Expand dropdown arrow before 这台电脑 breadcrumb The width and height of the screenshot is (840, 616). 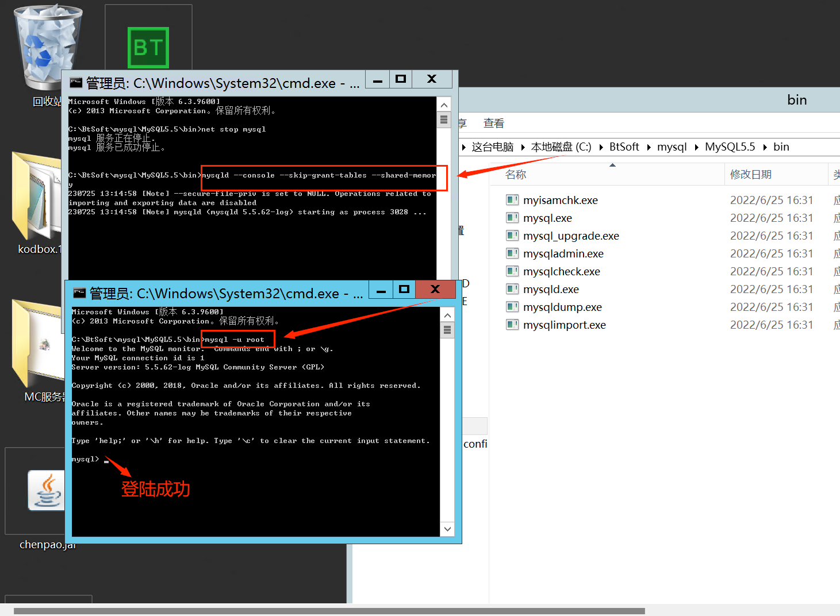463,147
